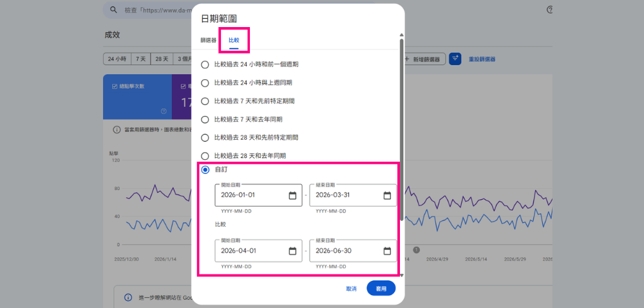Select the 28 天 range chip
This screenshot has width=644, height=308.
[162, 59]
